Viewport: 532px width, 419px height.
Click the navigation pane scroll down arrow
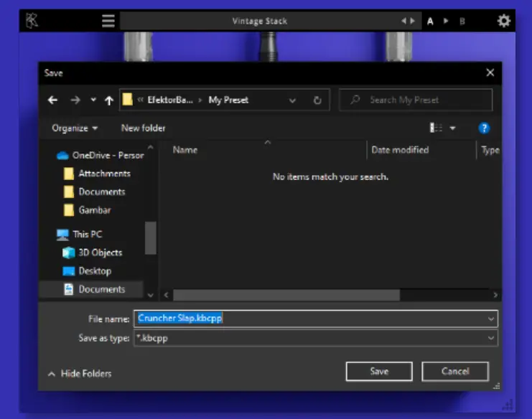pos(150,296)
